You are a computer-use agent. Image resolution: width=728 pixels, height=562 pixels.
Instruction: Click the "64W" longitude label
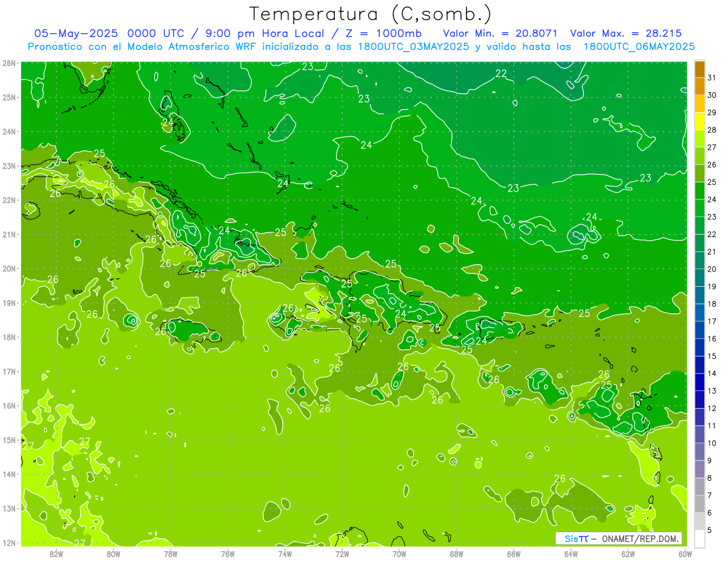click(x=571, y=554)
